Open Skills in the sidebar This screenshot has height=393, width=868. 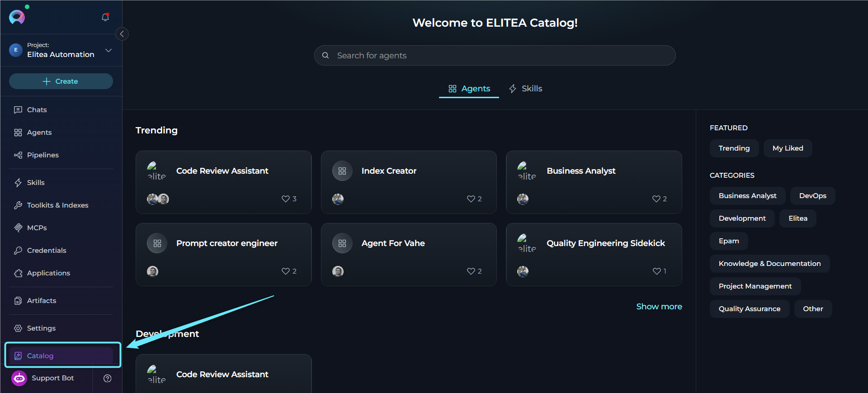[61, 183]
